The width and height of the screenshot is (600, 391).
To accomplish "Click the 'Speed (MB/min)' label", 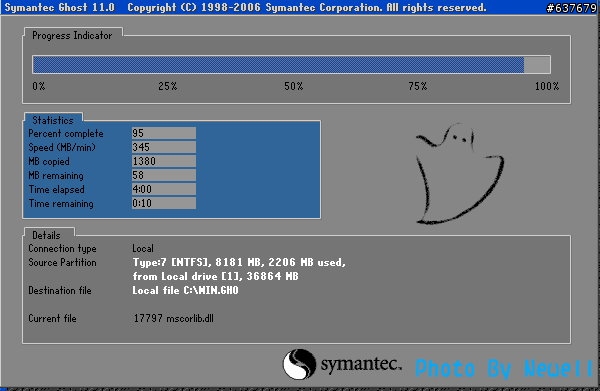I will [62, 147].
